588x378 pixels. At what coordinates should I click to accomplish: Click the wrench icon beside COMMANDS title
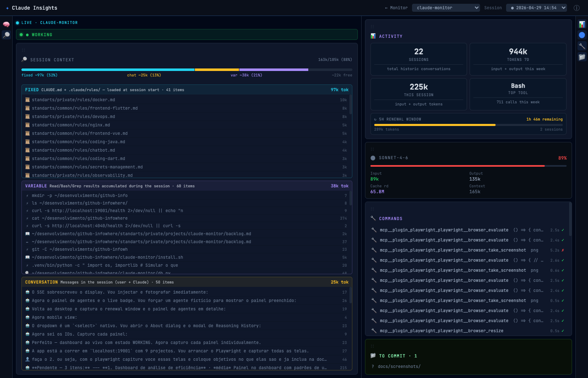373,218
